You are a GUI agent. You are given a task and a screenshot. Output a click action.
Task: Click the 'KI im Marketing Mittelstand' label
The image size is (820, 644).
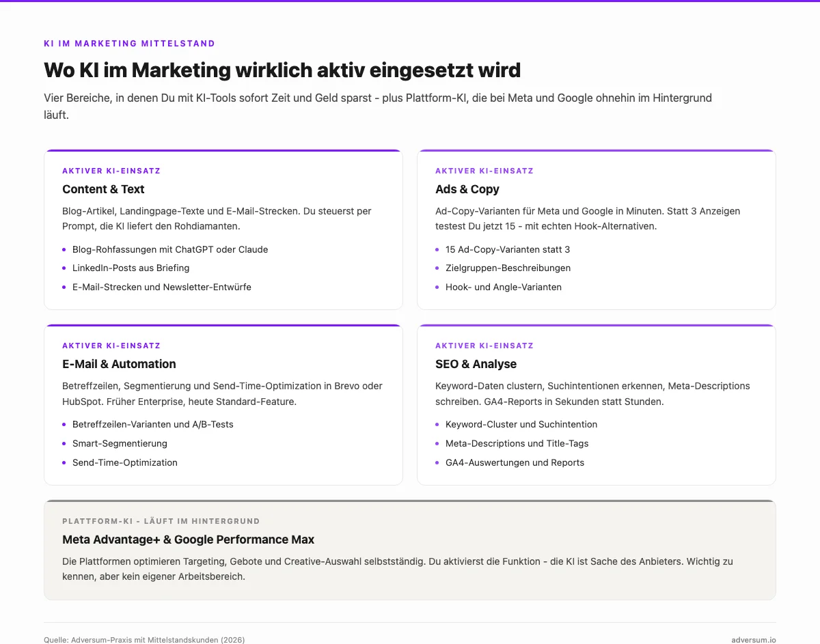(129, 44)
